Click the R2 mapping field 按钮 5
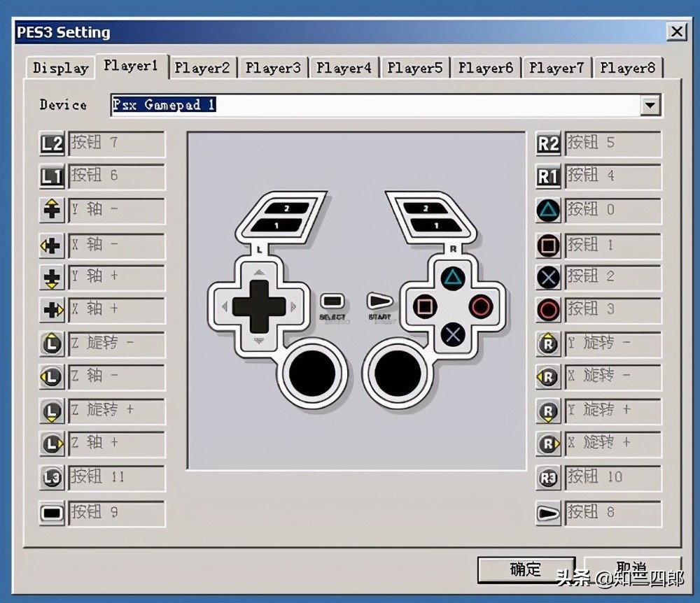The height and width of the screenshot is (603, 700). (612, 144)
